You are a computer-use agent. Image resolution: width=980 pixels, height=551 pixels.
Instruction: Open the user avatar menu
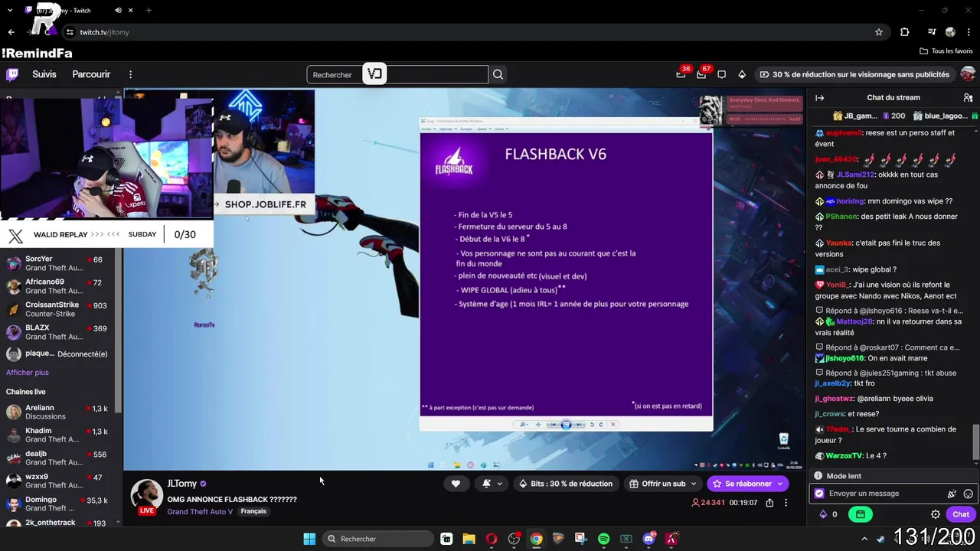click(x=968, y=74)
